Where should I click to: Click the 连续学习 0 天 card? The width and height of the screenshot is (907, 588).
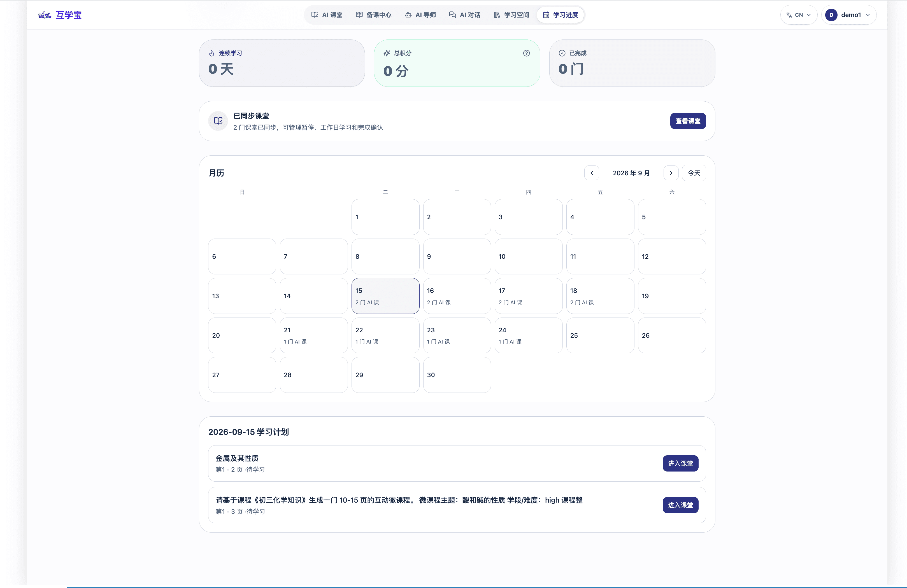click(282, 63)
